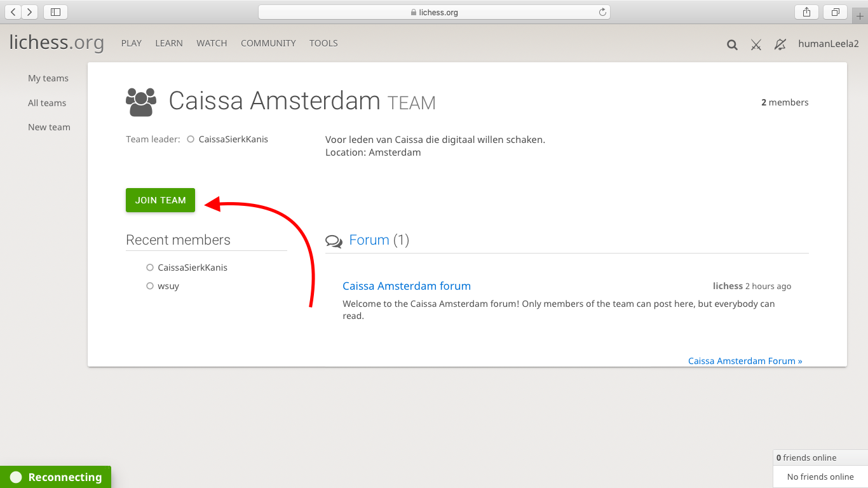Click the padlock icon in address bar
The height and width of the screenshot is (488, 868).
[x=414, y=12]
